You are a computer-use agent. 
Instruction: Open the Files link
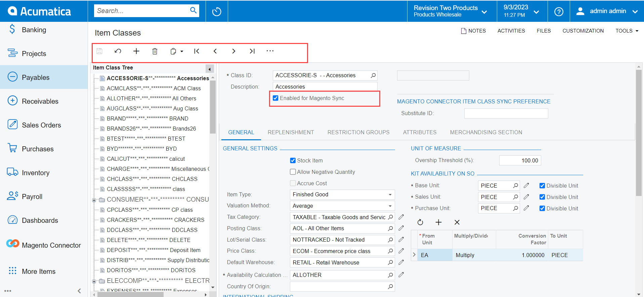pos(544,31)
